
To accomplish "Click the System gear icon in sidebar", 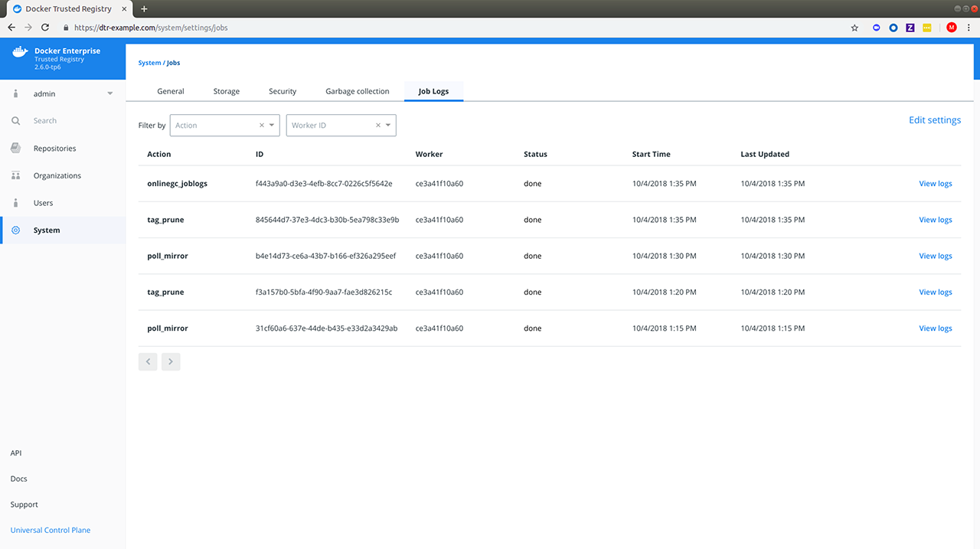I will 16,230.
